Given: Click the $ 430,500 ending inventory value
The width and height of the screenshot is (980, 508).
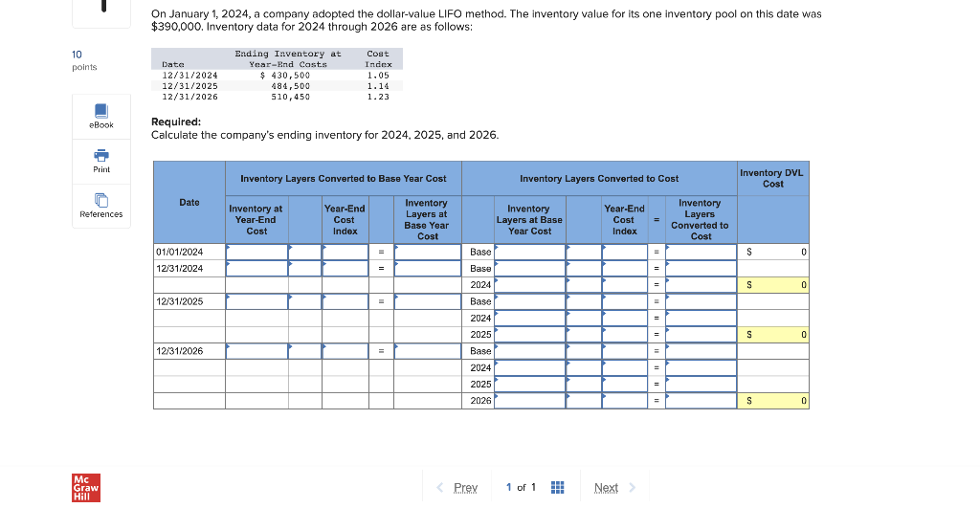Looking at the screenshot, I should point(285,75).
